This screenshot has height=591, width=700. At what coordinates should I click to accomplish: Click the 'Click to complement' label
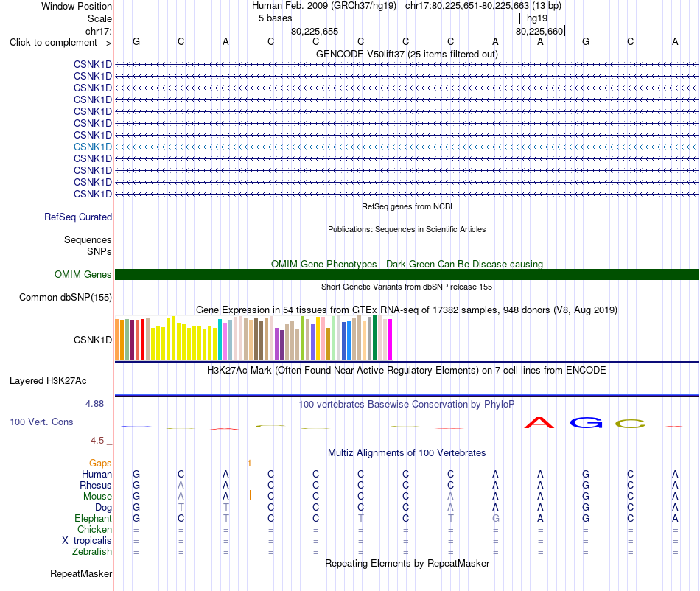60,43
